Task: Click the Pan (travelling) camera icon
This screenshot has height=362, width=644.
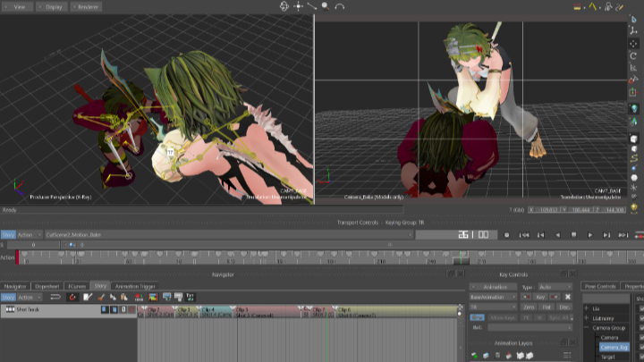Action: coord(298,6)
